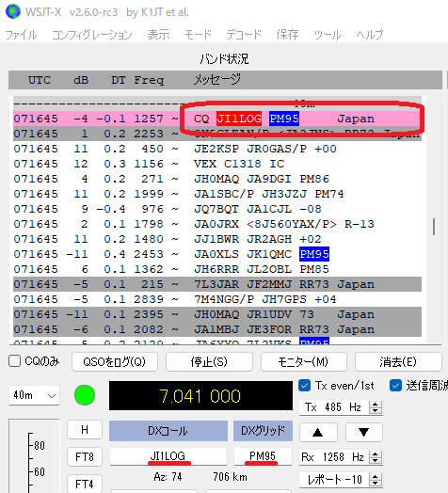Open the 保存 menu

click(x=287, y=35)
